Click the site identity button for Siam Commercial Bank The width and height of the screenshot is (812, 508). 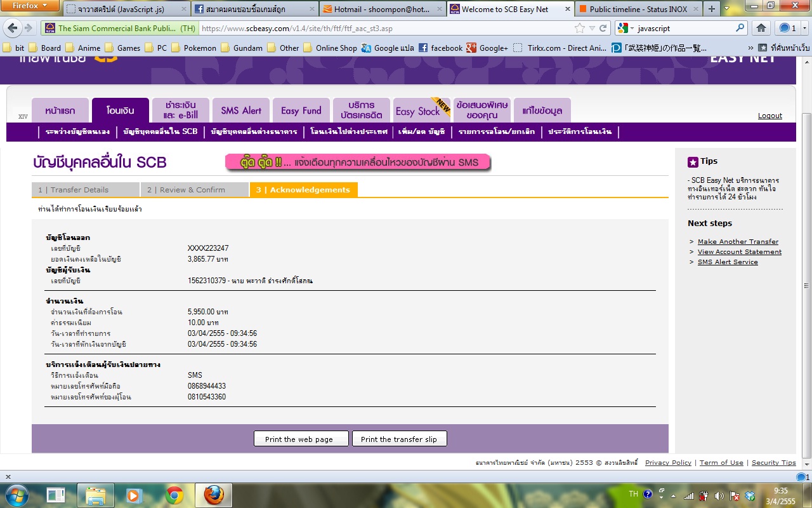121,28
